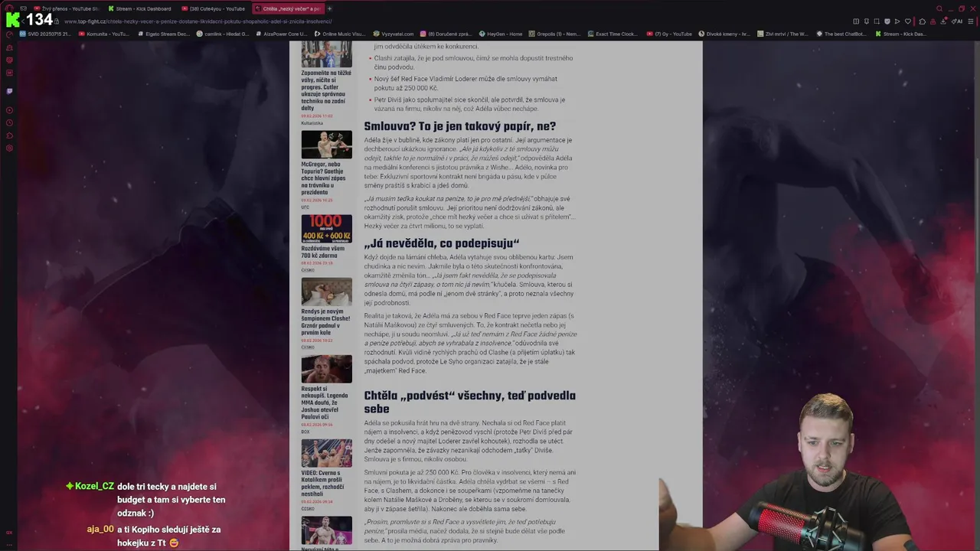Open the 'Vyzyvatel.com' bookmark
Screen dimensions: 980x551
(x=394, y=34)
